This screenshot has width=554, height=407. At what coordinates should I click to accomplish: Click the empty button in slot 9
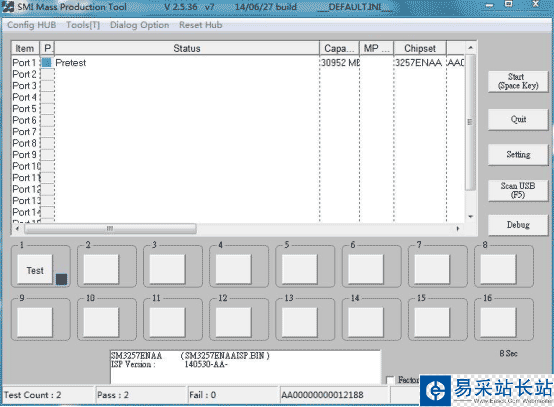tap(35, 322)
